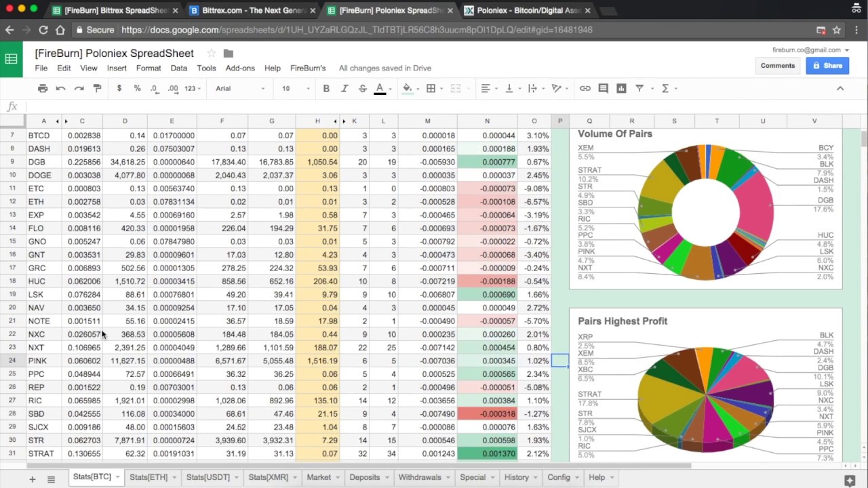Image resolution: width=868 pixels, height=488 pixels.
Task: Select column H header
Action: [x=317, y=121]
